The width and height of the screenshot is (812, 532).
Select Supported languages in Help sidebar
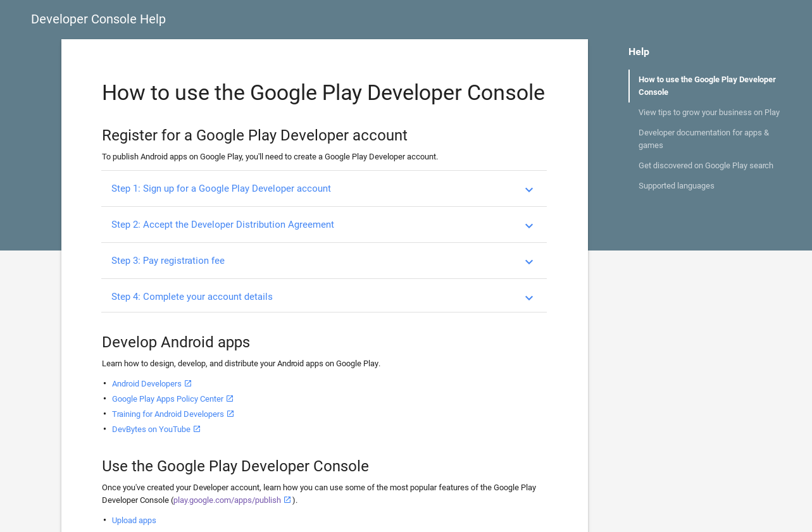point(676,186)
